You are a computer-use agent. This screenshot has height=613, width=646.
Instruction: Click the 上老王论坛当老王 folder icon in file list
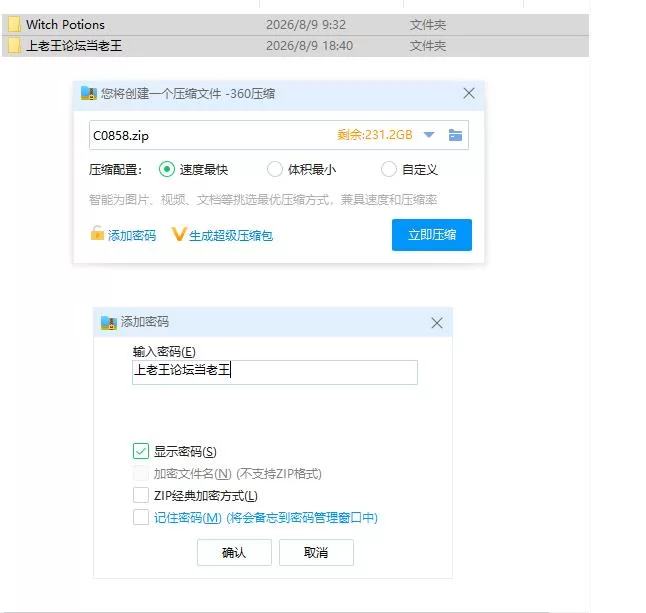[14, 45]
